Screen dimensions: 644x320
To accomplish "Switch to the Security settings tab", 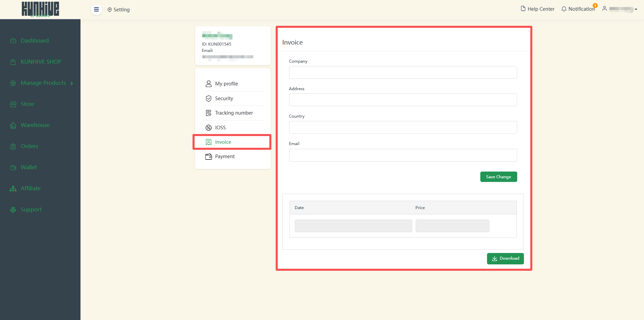I will (224, 99).
